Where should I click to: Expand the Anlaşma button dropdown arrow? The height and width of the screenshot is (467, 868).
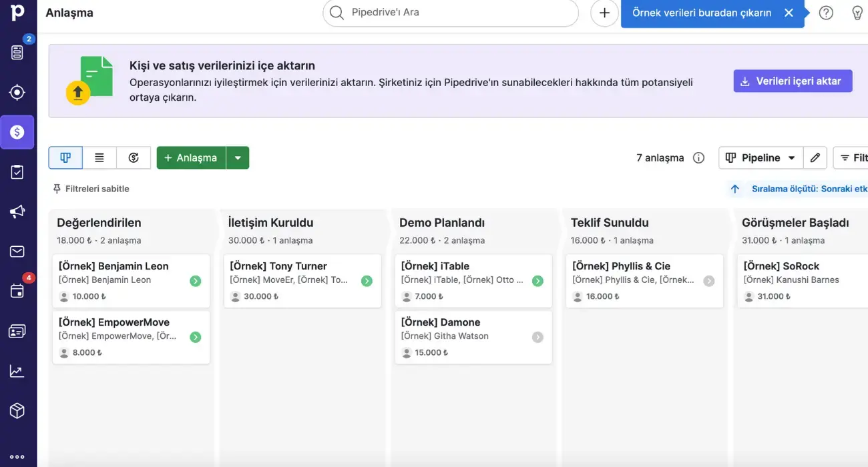pyautogui.click(x=238, y=157)
